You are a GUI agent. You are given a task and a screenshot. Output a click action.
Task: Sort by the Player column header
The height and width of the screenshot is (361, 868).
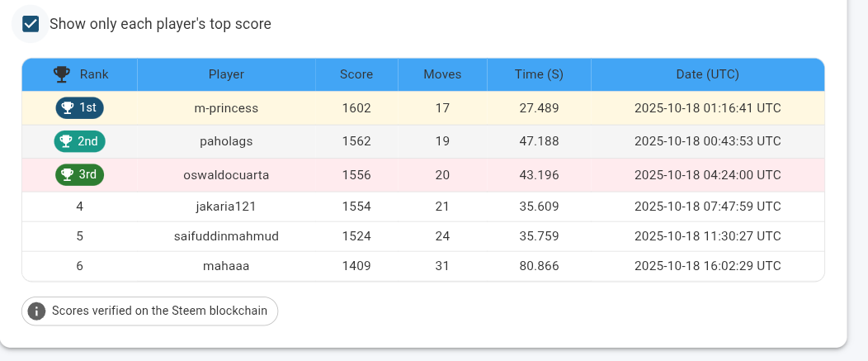tap(226, 74)
